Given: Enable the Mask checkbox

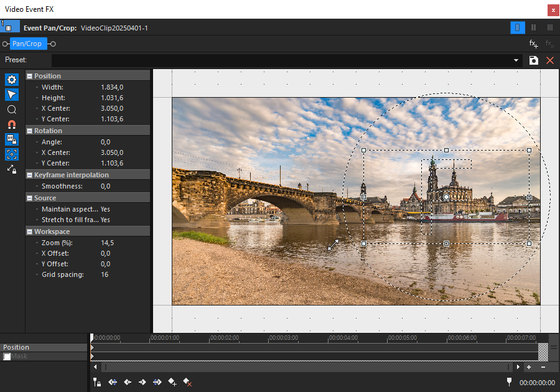Looking at the screenshot, I should pos(6,357).
